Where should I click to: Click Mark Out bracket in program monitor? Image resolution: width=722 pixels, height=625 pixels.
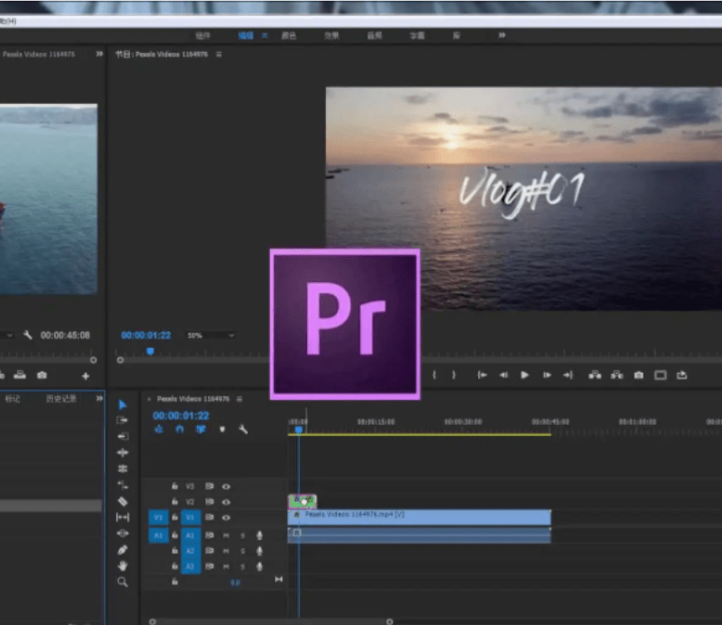454,375
